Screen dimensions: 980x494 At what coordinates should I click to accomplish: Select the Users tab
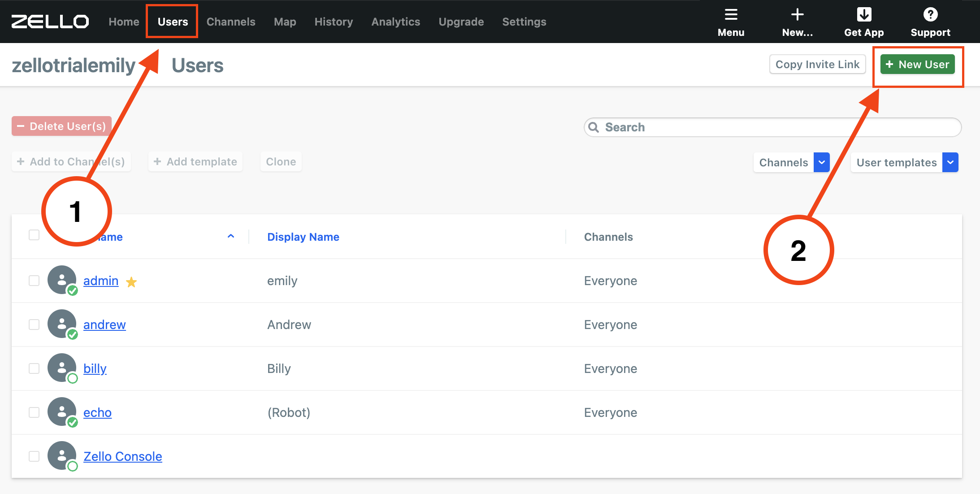point(173,22)
